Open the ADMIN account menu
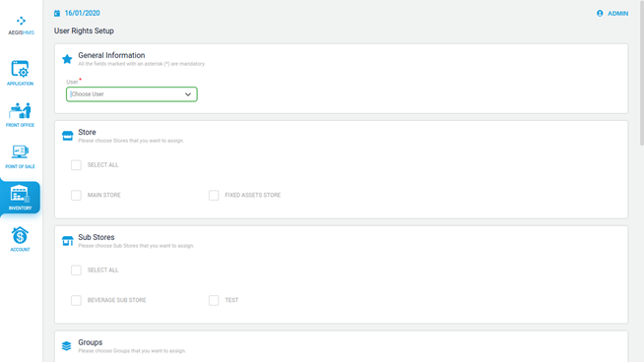 617,14
